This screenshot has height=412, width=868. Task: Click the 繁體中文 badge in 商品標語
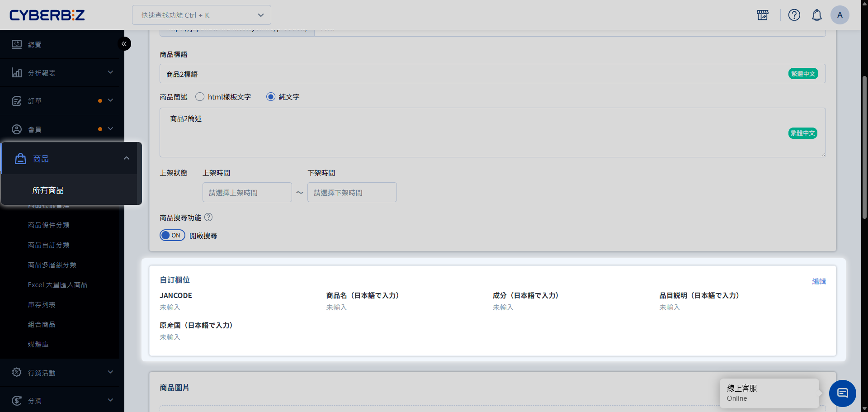point(803,74)
